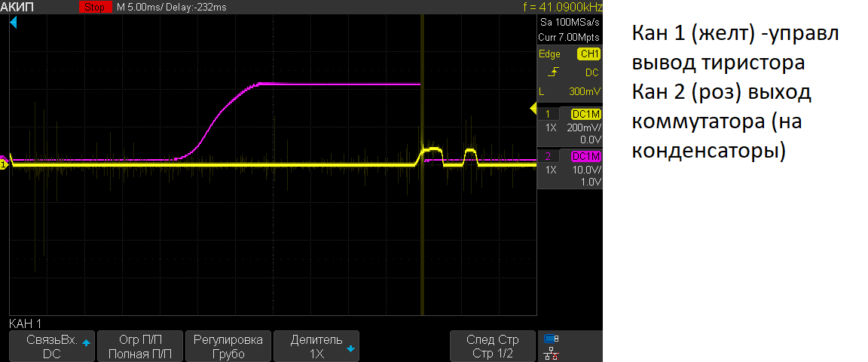Click the USB connection status icon
The height and width of the screenshot is (362, 868).
552,339
